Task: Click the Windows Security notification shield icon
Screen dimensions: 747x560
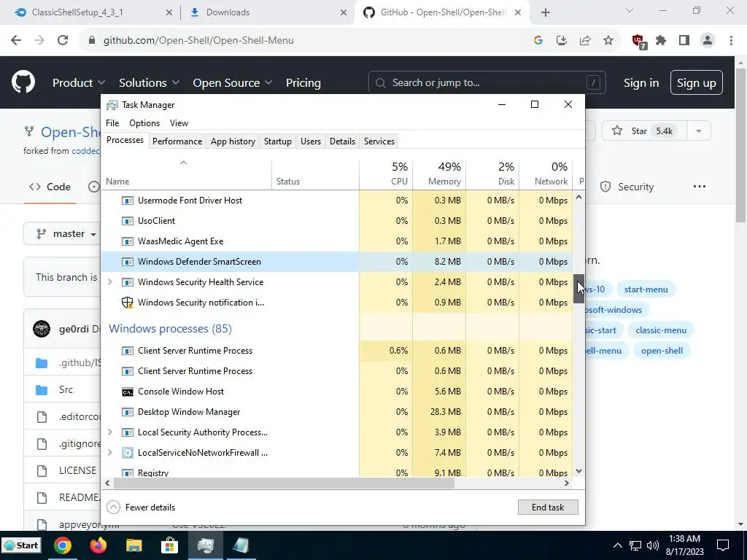Action: coord(127,303)
